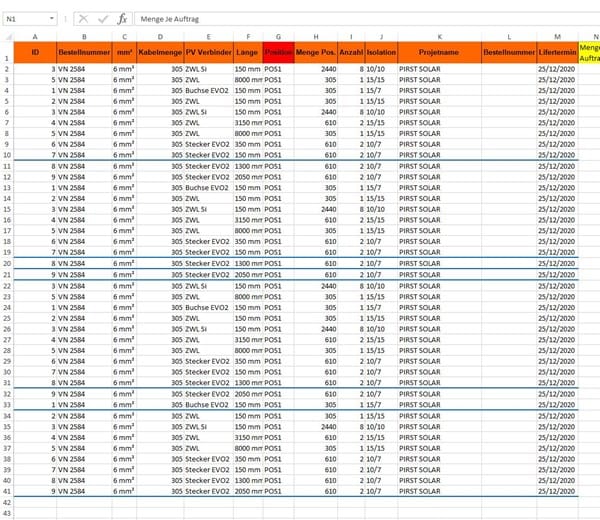Viewport: 600px width, 520px height.
Task: Click the Name Box showing N1
Action: (x=28, y=18)
